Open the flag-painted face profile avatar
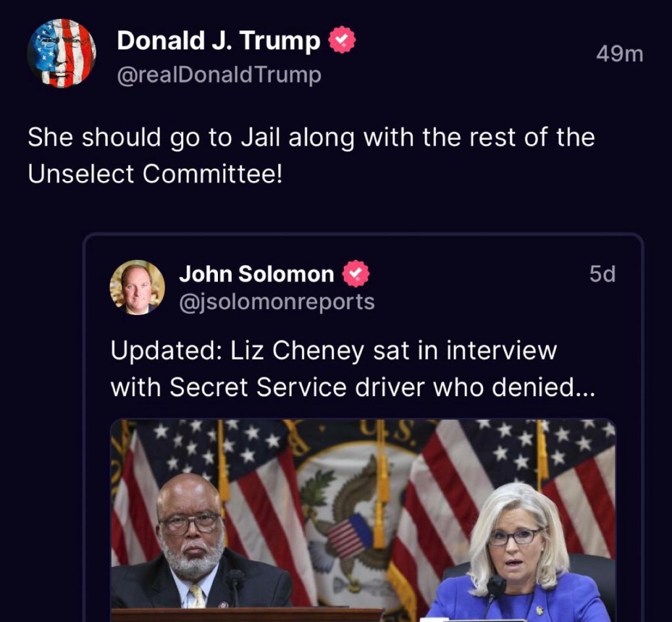The height and width of the screenshot is (622, 672). click(62, 53)
